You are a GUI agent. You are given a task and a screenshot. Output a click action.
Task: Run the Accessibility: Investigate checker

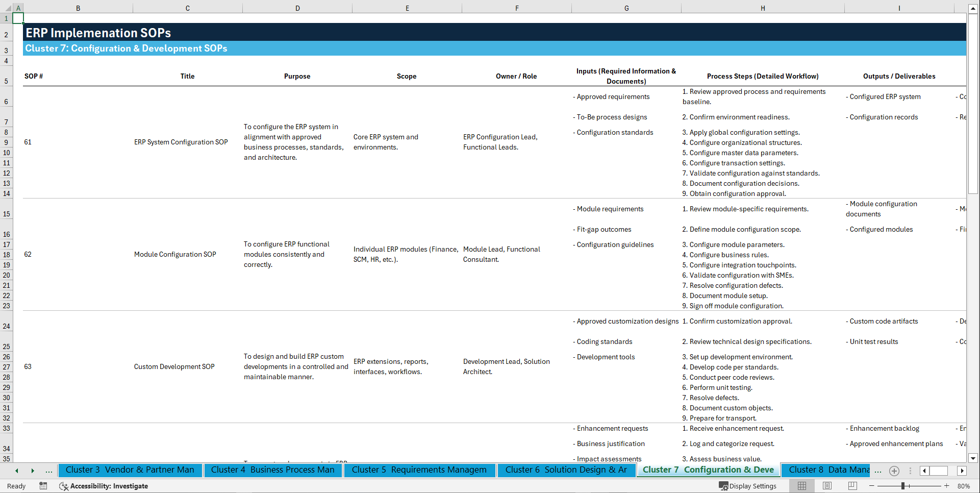tap(104, 486)
